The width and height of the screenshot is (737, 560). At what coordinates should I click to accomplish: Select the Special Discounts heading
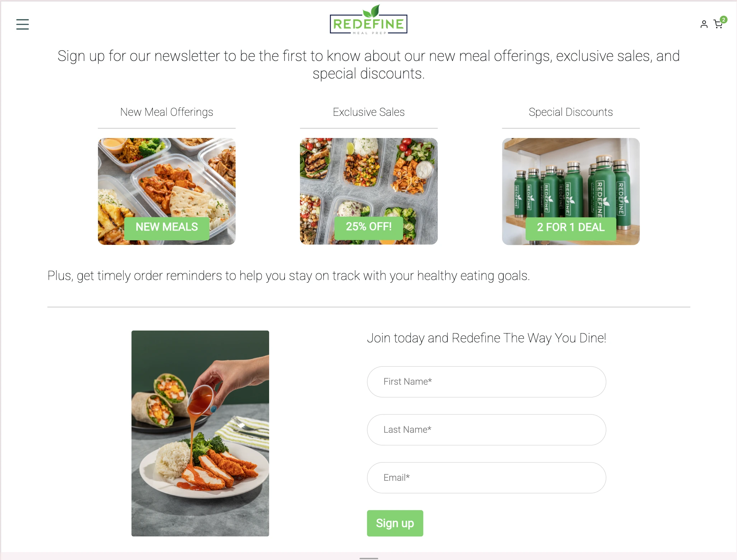tap(571, 112)
